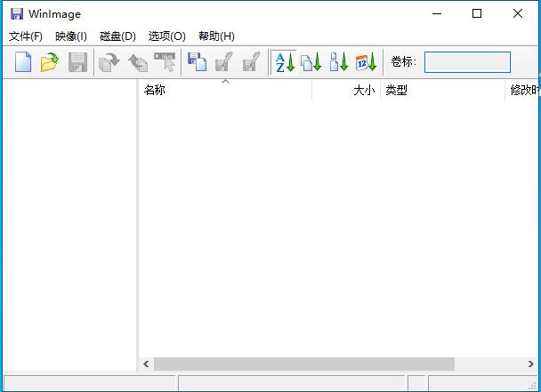Sort list by 名称 column header
This screenshot has width=541, height=392.
point(225,90)
